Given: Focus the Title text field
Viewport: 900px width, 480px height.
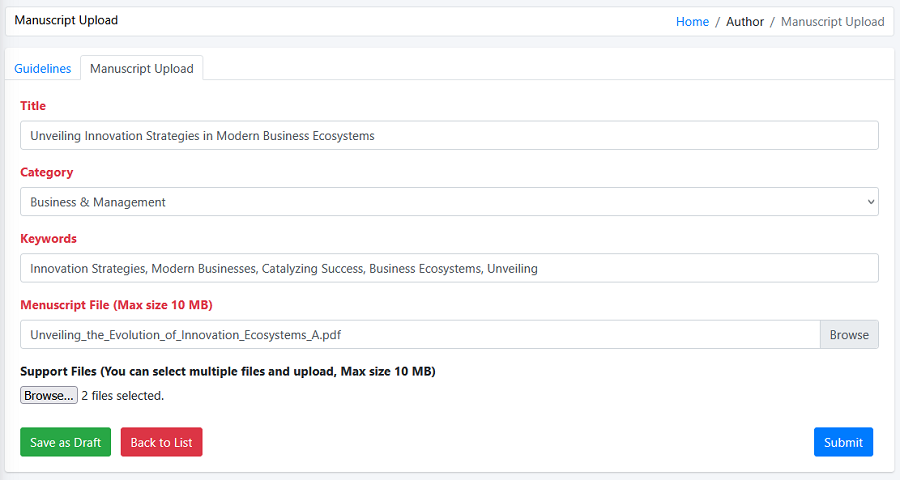Looking at the screenshot, I should coord(449,136).
